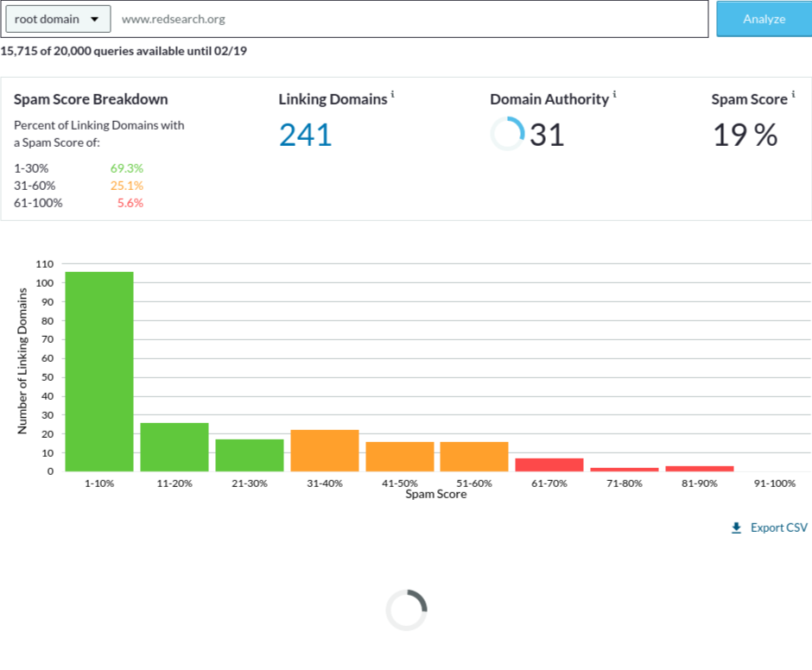Screen dimensions: 812x670
Task: Click the Export CSV link text
Action: [x=778, y=528]
